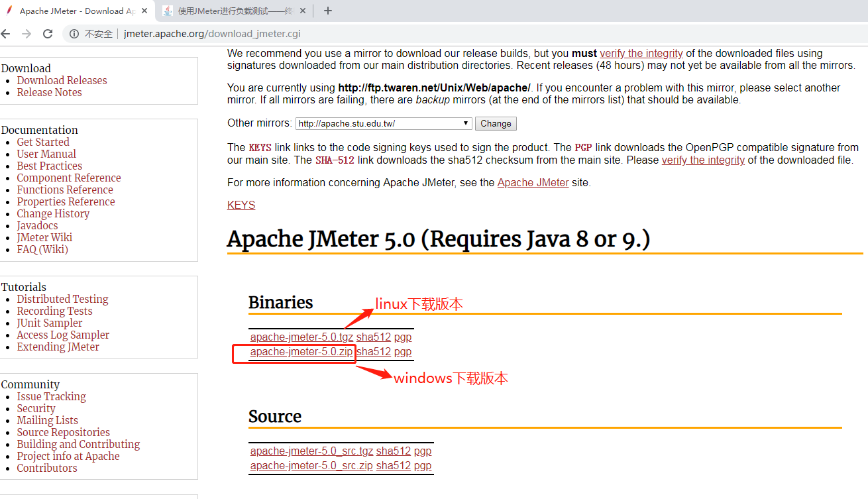Close the Apache JMeter Download tab
Viewport: 868px width, 499px height.
[144, 11]
